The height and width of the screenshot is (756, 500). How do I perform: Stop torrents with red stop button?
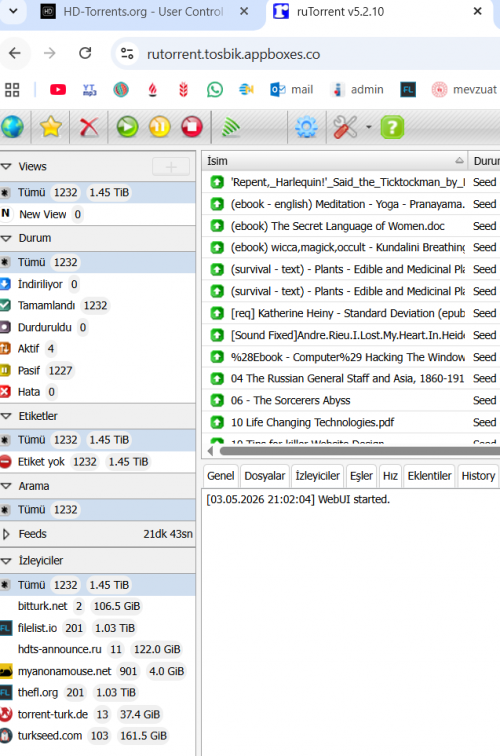tap(192, 127)
